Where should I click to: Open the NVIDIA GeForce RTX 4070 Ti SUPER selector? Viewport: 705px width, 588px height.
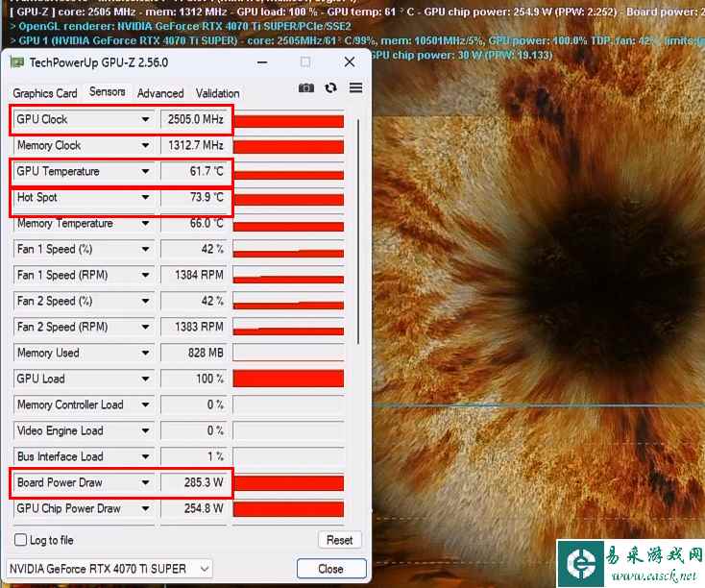point(109,569)
